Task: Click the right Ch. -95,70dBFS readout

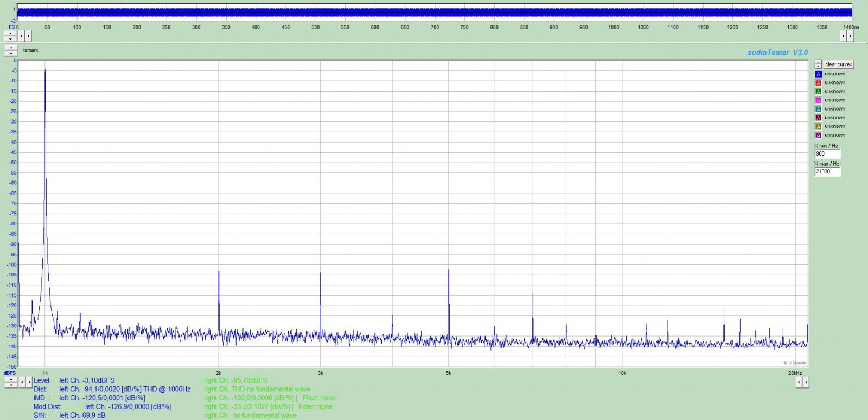Action: tap(235, 380)
